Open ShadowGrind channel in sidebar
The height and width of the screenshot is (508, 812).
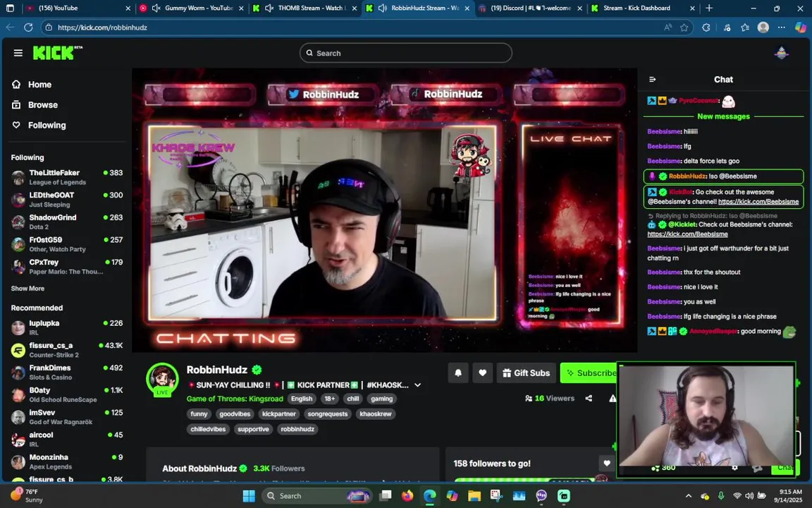pos(67,222)
